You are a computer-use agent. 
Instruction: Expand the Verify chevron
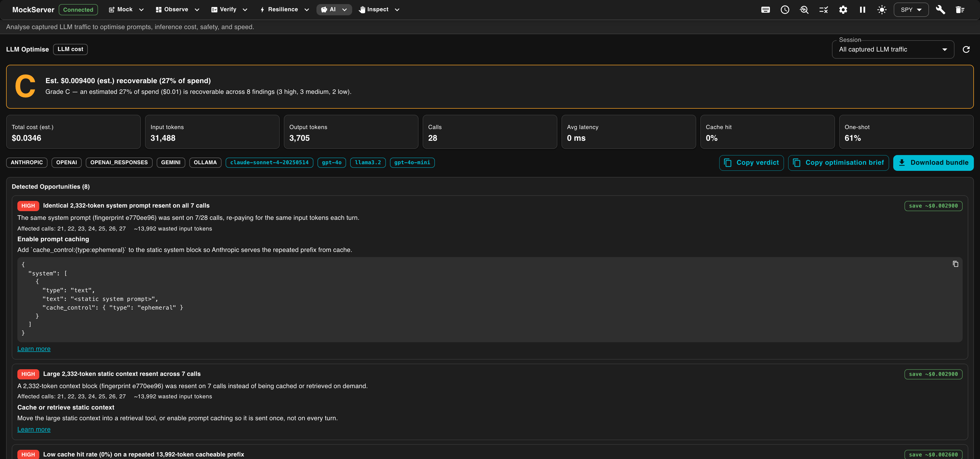click(x=245, y=10)
